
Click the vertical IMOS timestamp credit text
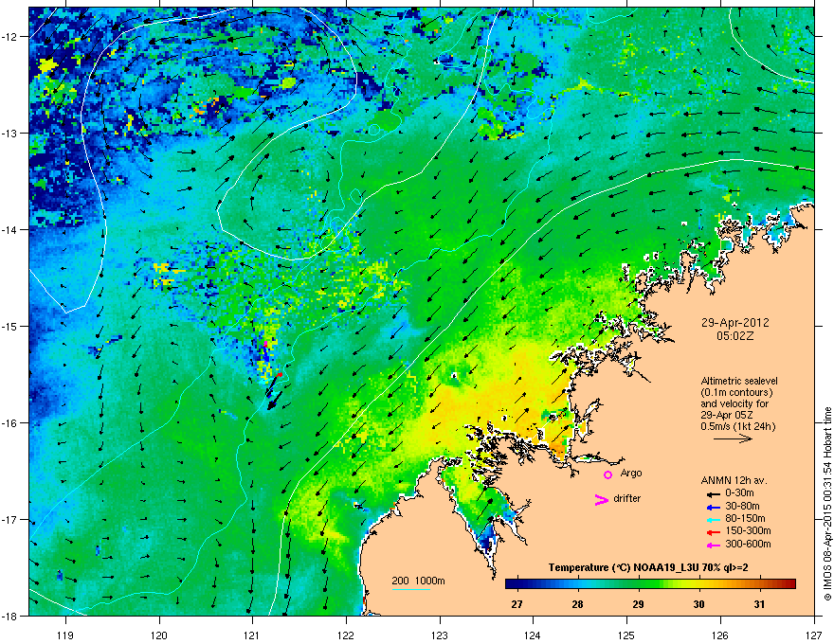click(x=827, y=504)
